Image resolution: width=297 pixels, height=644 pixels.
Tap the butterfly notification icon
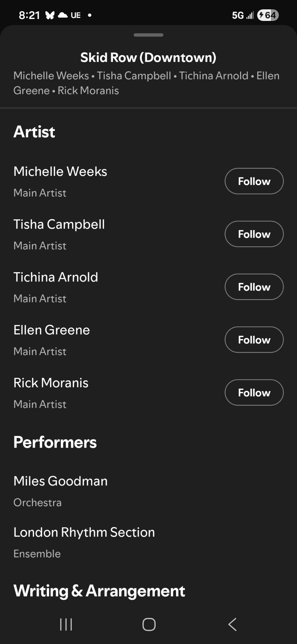coord(50,15)
